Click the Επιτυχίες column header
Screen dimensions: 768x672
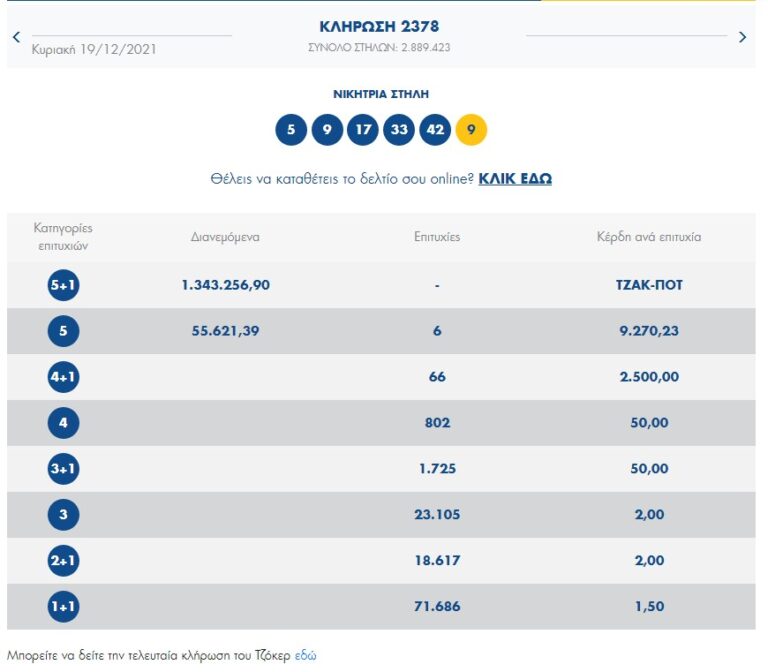[x=437, y=238]
